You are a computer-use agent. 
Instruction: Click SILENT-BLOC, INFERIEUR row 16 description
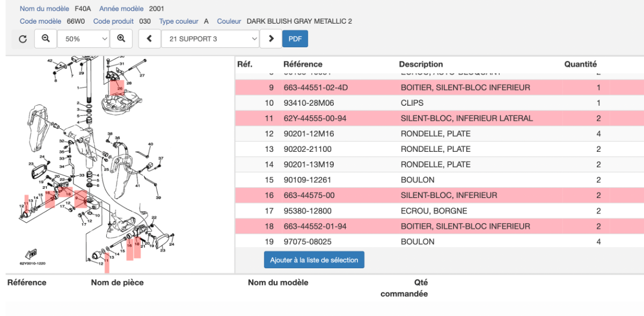point(449,195)
